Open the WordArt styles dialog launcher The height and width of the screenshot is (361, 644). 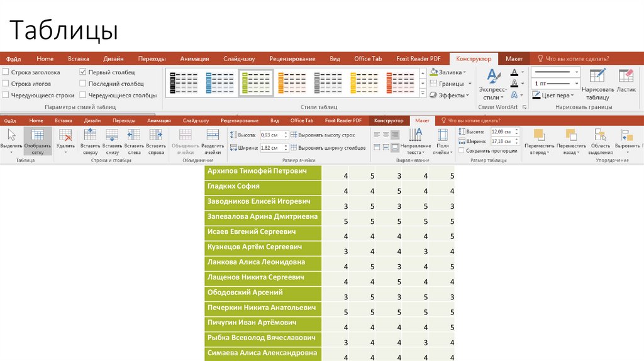524,107
